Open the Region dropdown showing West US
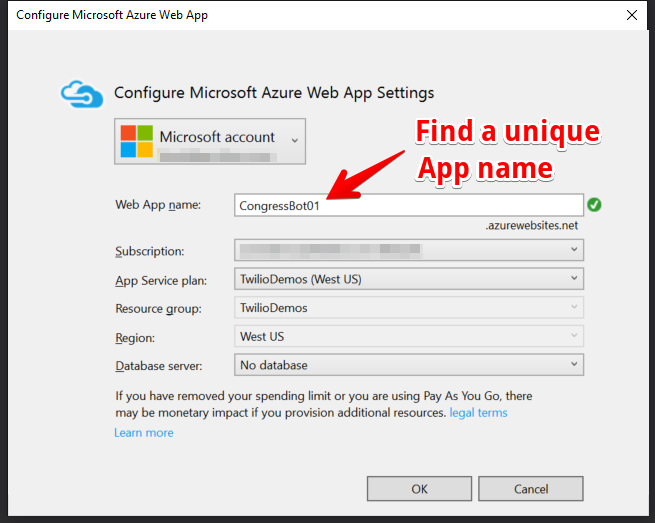Viewport: 655px width, 523px height. [x=409, y=336]
